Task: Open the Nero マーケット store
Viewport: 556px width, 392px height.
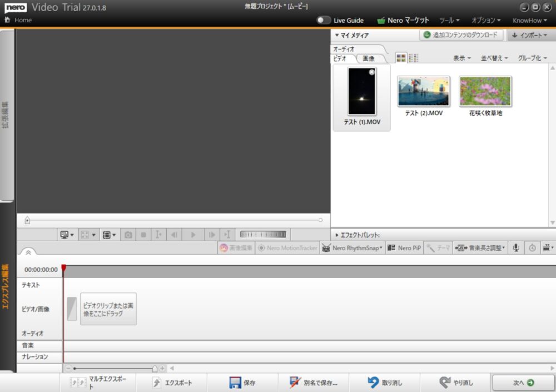Action: [403, 20]
